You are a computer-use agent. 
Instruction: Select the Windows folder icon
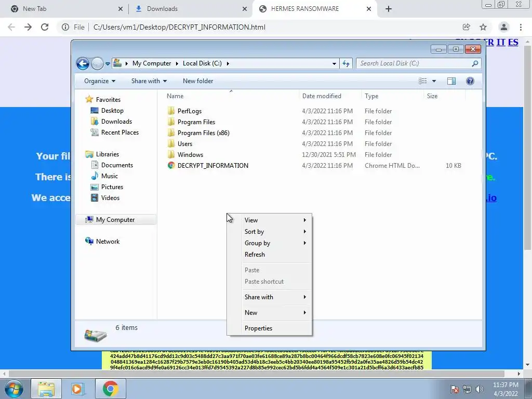pos(171,155)
